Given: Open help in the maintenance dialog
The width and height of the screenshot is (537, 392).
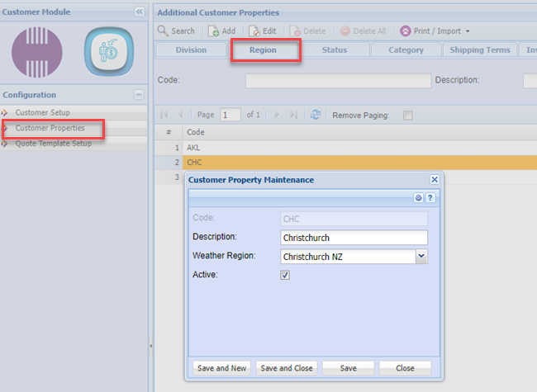Looking at the screenshot, I should point(430,198).
